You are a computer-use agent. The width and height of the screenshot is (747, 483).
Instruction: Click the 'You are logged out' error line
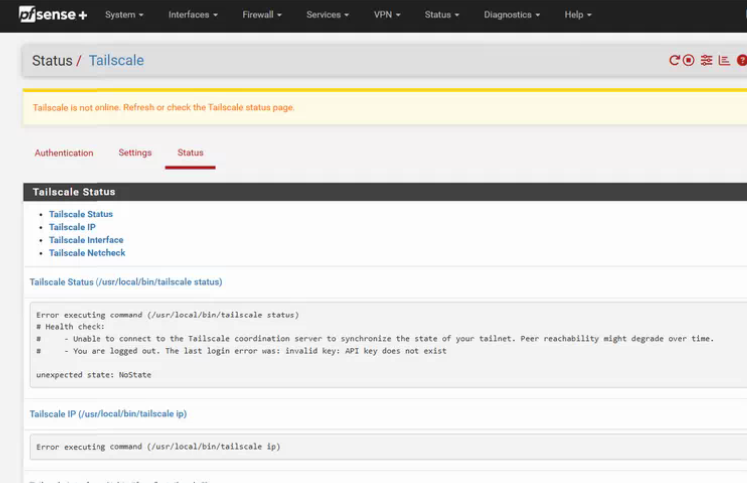(x=242, y=351)
